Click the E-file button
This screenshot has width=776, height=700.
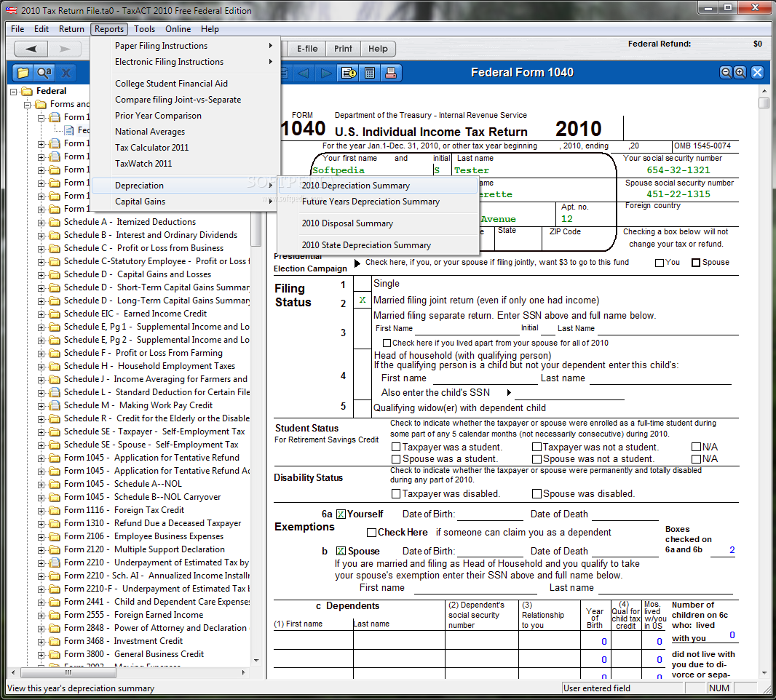tap(307, 49)
